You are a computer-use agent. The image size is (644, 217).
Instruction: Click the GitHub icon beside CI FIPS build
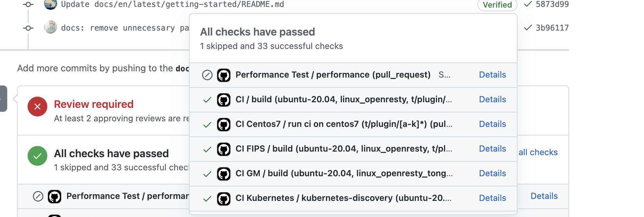[x=224, y=149]
